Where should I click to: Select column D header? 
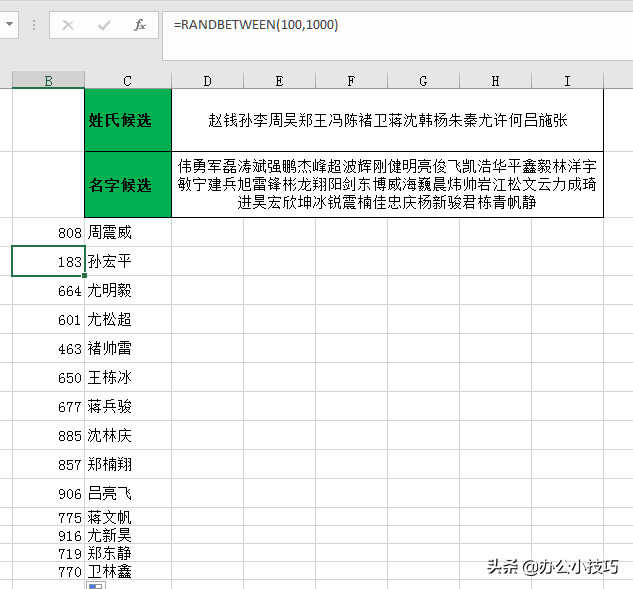208,81
